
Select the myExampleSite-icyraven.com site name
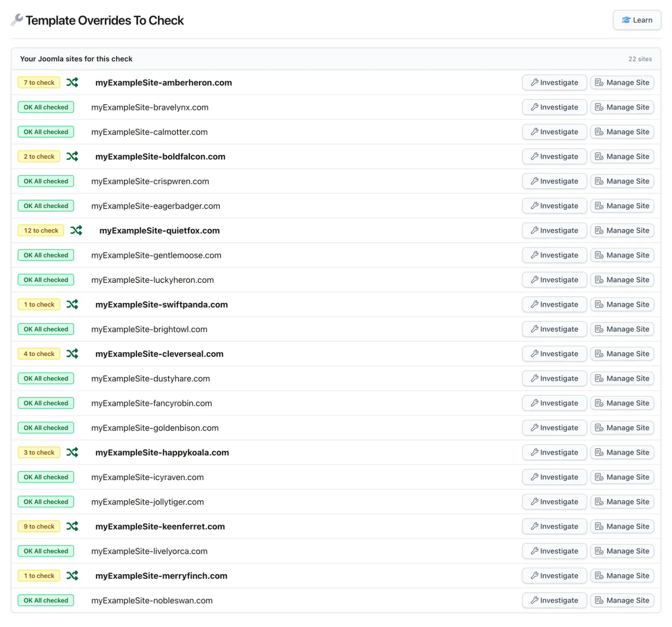(x=147, y=477)
